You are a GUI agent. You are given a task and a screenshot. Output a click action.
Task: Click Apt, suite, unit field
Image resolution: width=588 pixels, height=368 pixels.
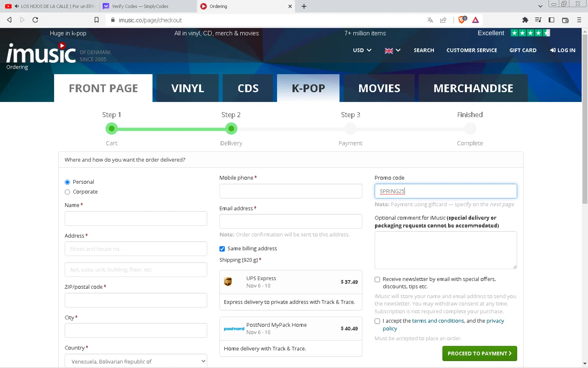click(x=136, y=270)
